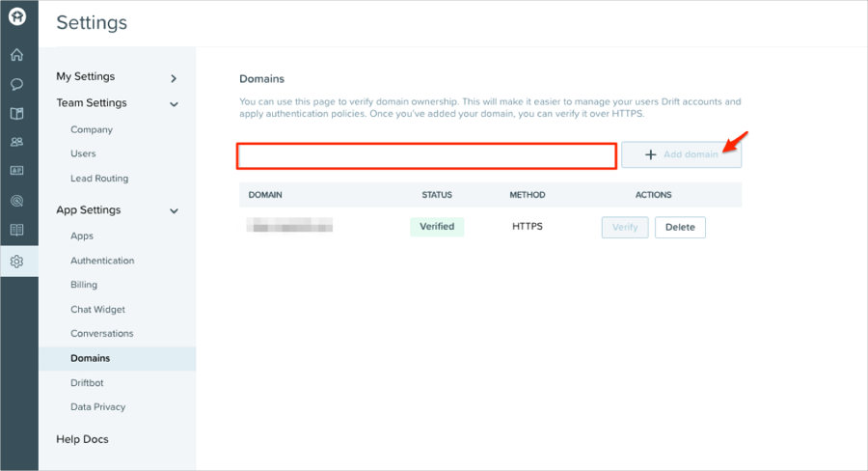
Task: Collapse the App Settings section
Action: (x=174, y=210)
